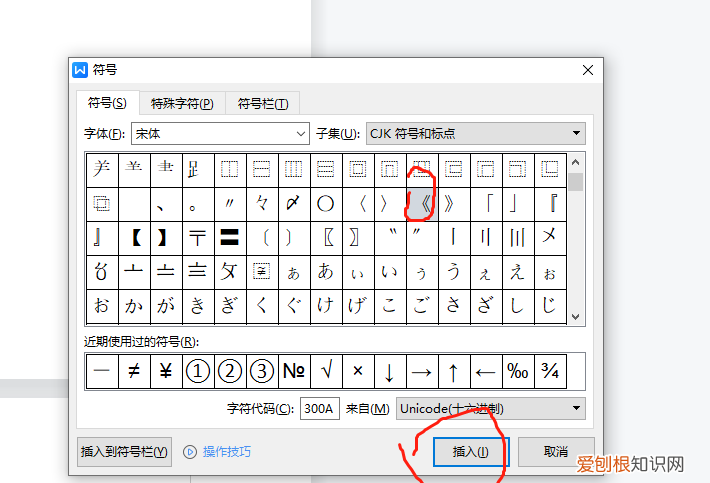
Task: Click the 取消 cancel button
Action: [x=556, y=452]
